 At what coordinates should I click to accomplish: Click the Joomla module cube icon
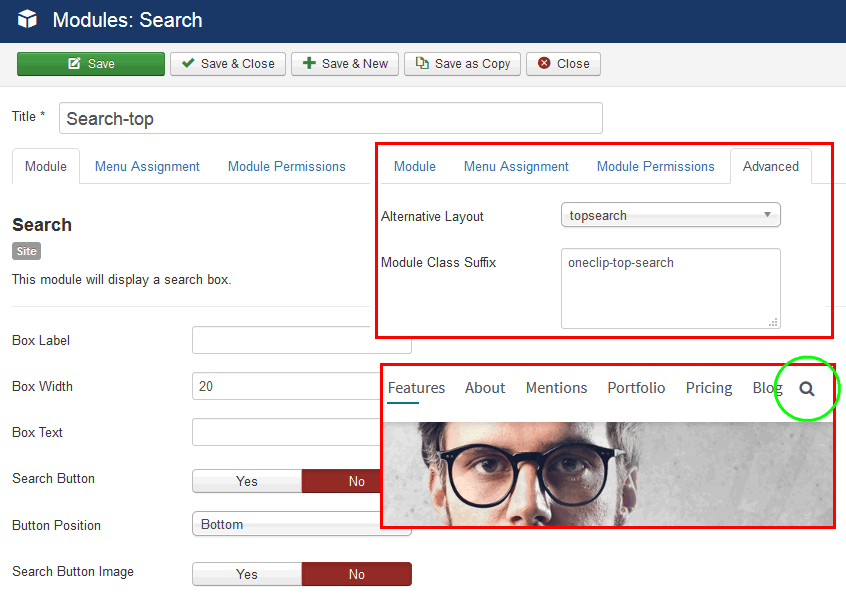coord(27,20)
